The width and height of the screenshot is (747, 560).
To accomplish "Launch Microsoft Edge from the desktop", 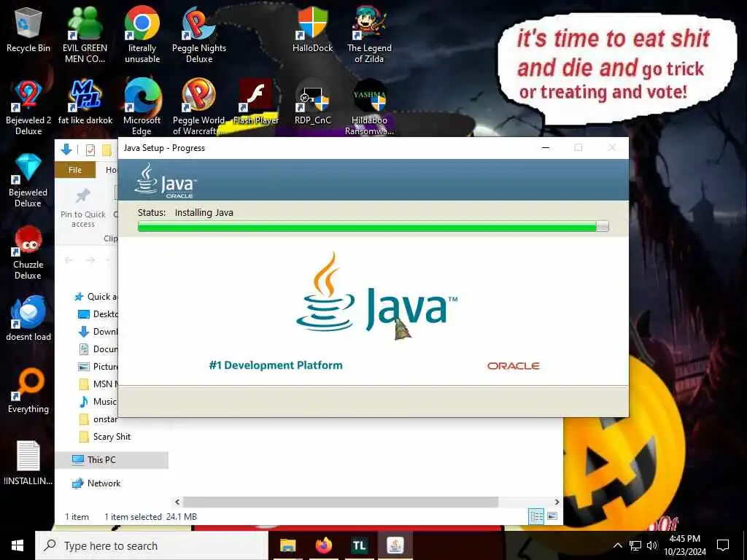I will coord(142,107).
